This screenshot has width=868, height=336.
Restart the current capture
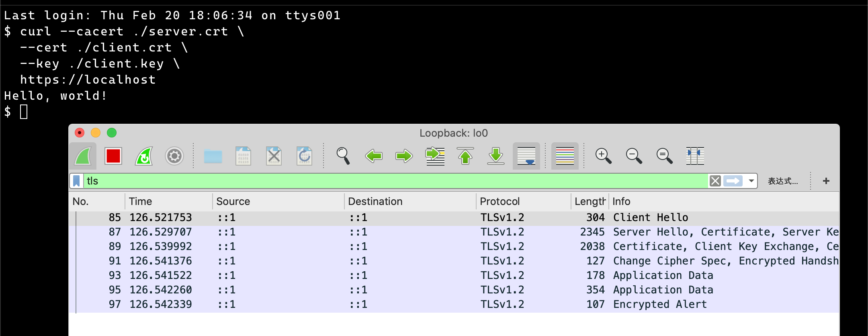(x=144, y=156)
